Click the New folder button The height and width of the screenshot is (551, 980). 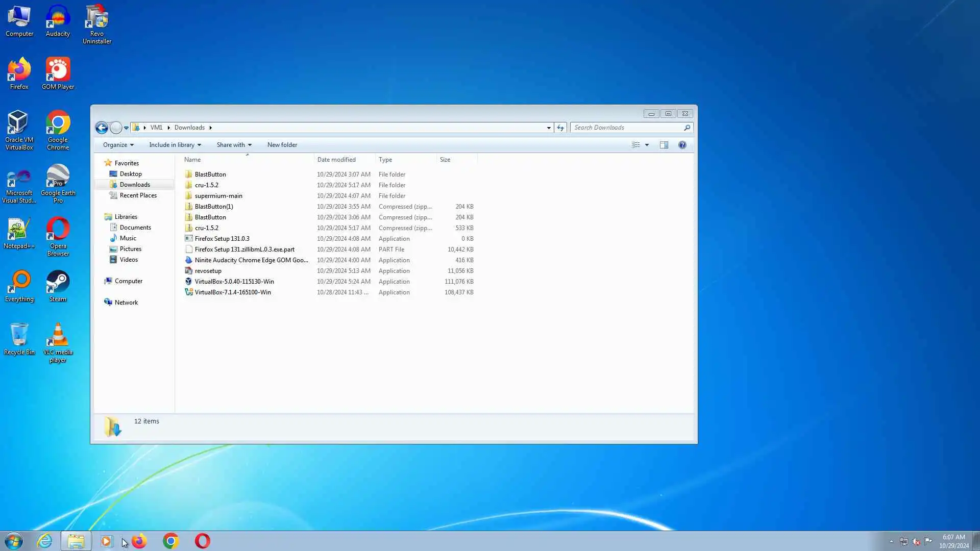(x=282, y=145)
